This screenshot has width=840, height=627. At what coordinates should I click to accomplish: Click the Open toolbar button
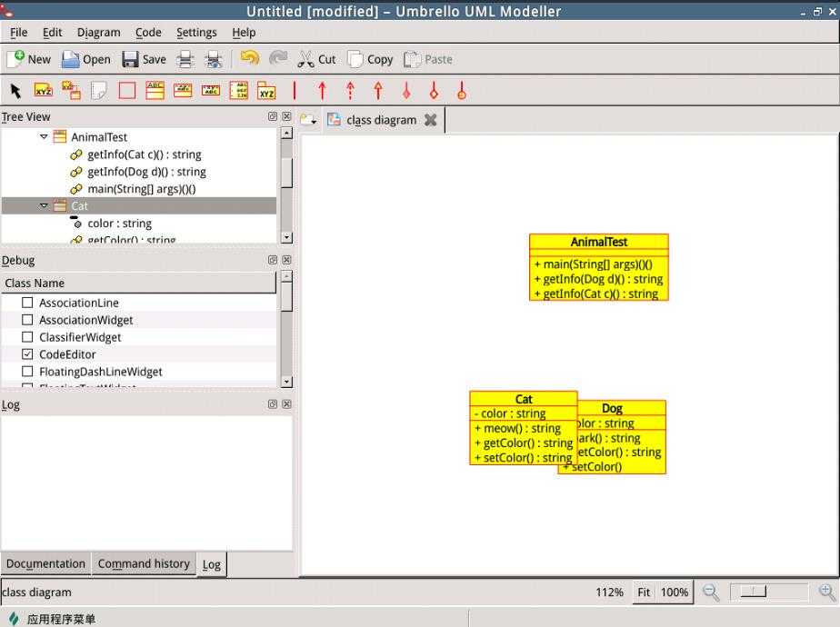click(x=86, y=59)
